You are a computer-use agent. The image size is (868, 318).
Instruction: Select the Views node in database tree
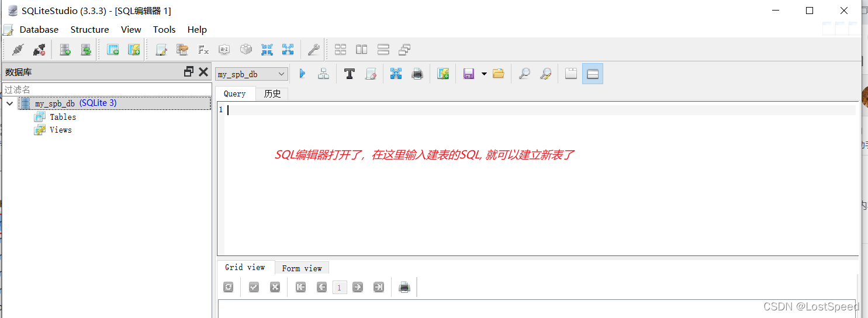click(x=60, y=130)
